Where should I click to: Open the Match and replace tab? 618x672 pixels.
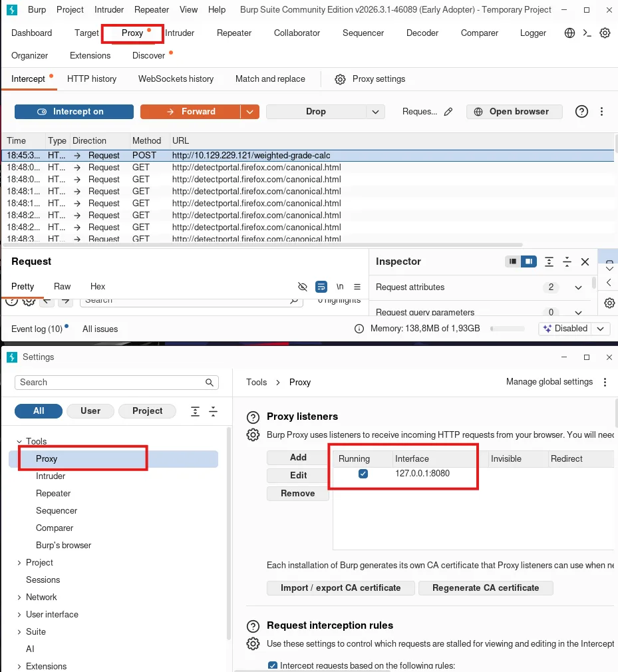tap(270, 79)
